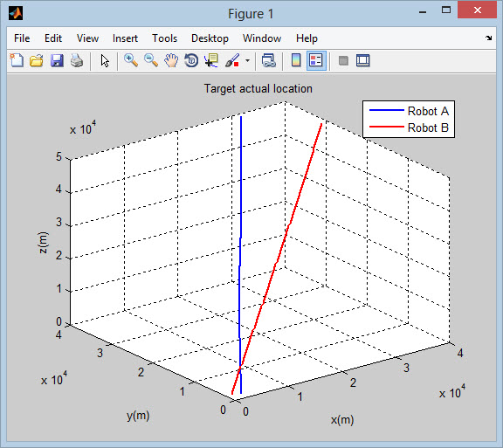503x448 pixels.
Task: Open a file with the Open icon
Action: click(37, 60)
